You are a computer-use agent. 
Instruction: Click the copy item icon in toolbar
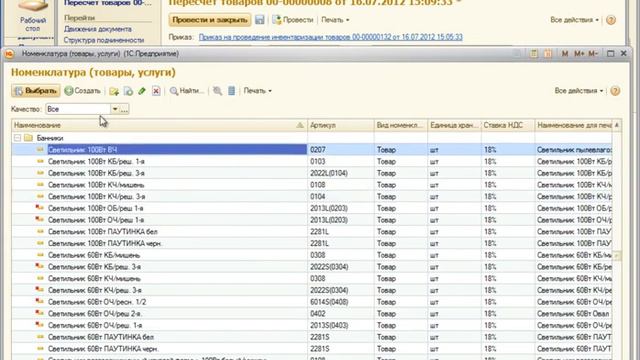128,91
